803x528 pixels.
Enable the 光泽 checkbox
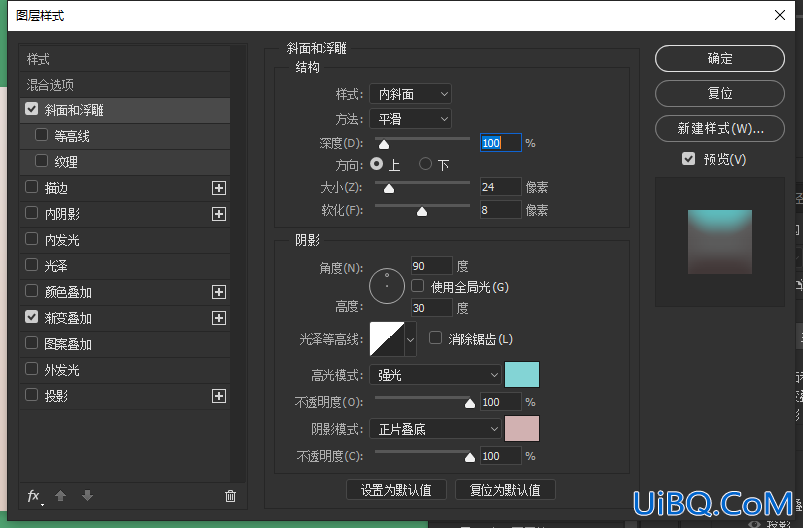(x=31, y=265)
